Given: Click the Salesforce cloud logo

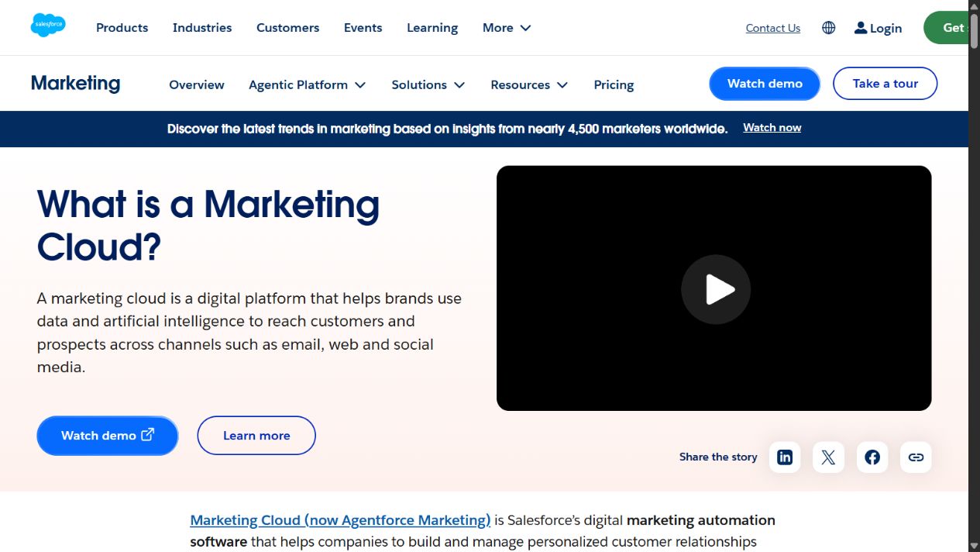Looking at the screenshot, I should pos(48,26).
